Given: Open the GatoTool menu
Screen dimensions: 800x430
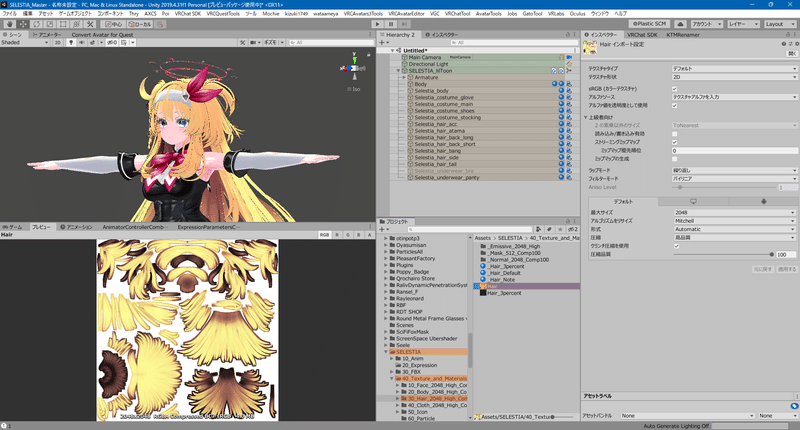Looking at the screenshot, I should [533, 14].
